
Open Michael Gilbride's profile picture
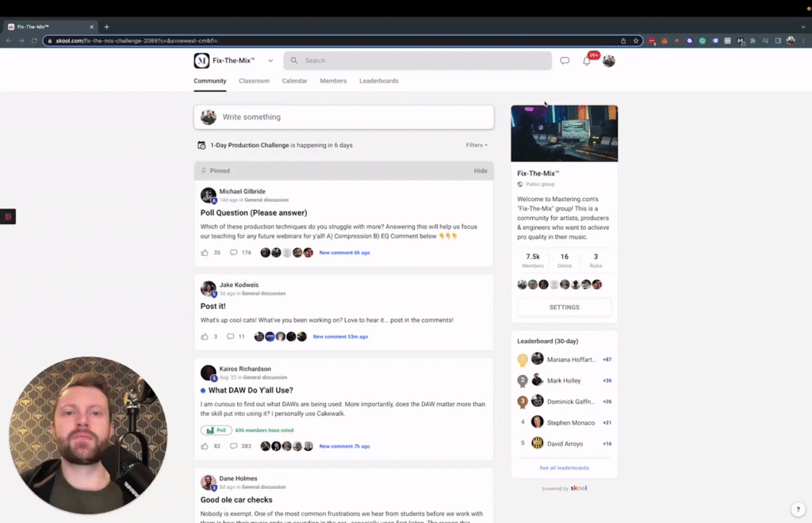click(x=209, y=195)
